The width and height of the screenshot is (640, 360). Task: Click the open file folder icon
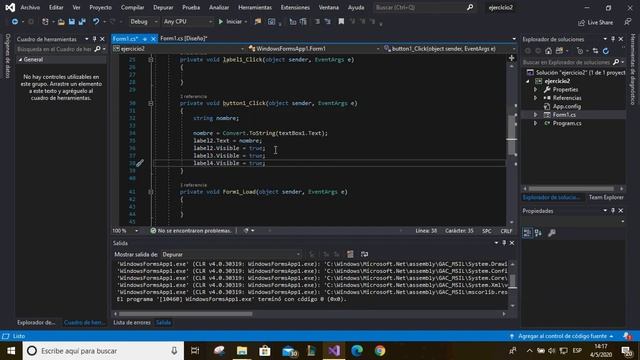(61, 22)
